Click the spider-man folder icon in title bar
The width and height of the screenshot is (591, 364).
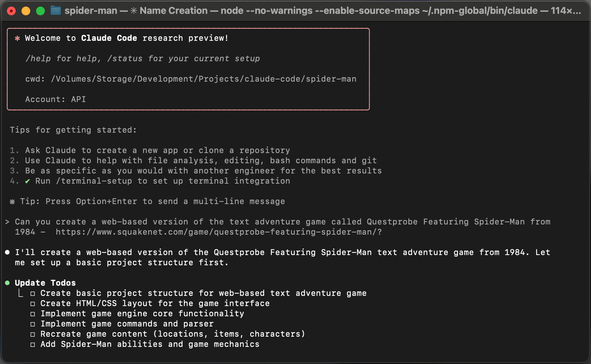click(x=55, y=11)
